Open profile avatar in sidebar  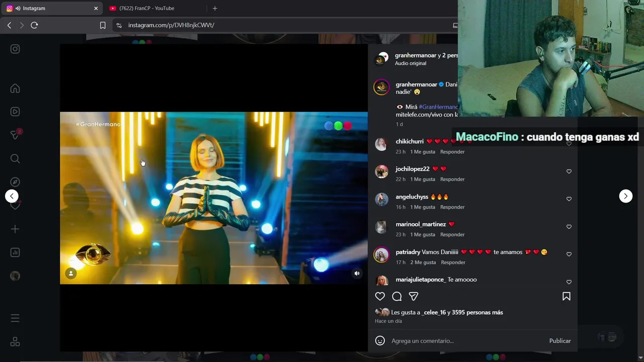15,276
